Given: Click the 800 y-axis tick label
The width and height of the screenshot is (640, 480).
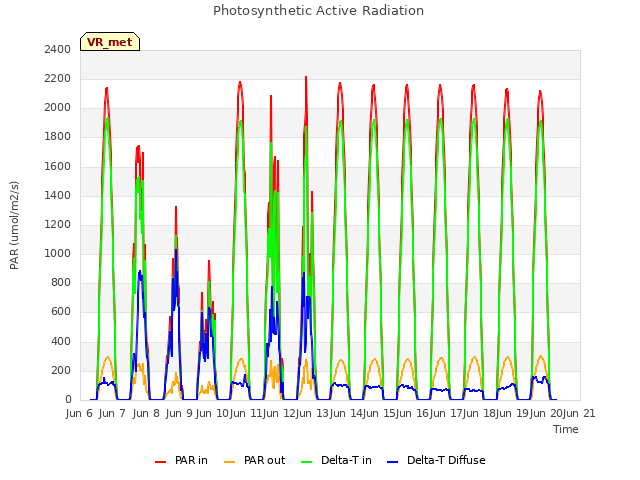Looking at the screenshot, I should (x=61, y=282).
